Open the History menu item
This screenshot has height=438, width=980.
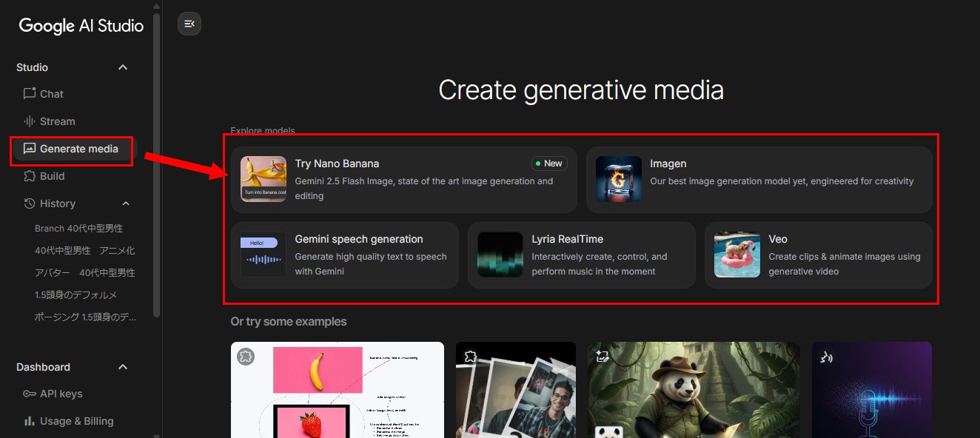tap(58, 203)
